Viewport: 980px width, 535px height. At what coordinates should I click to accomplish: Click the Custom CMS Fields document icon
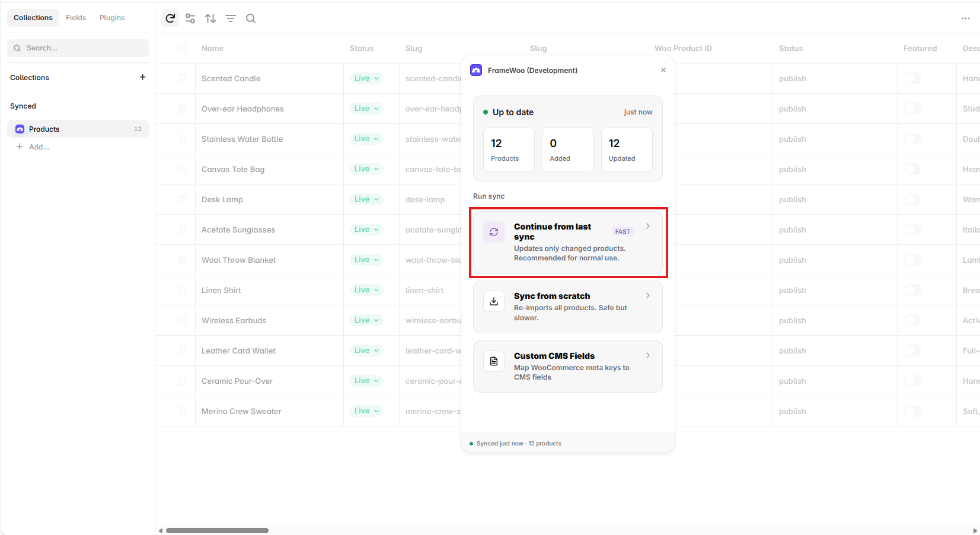click(494, 361)
